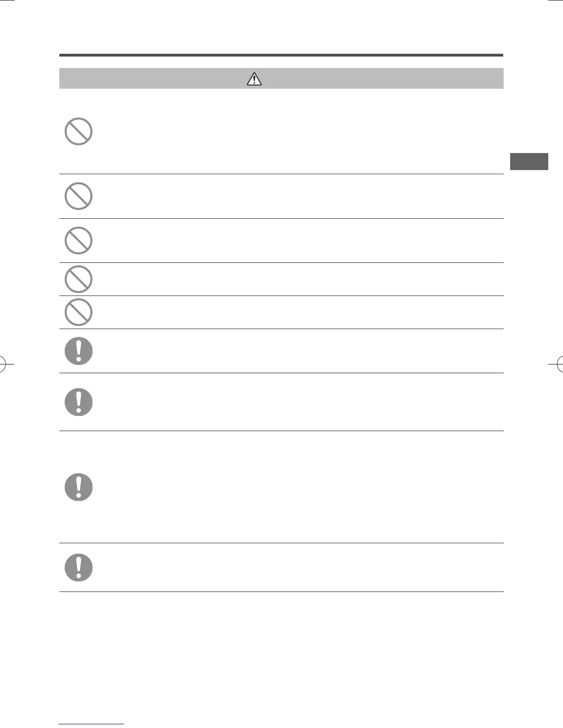The width and height of the screenshot is (563, 728).
Task: Click the gray warning header bar left of triangle
Action: point(153,78)
